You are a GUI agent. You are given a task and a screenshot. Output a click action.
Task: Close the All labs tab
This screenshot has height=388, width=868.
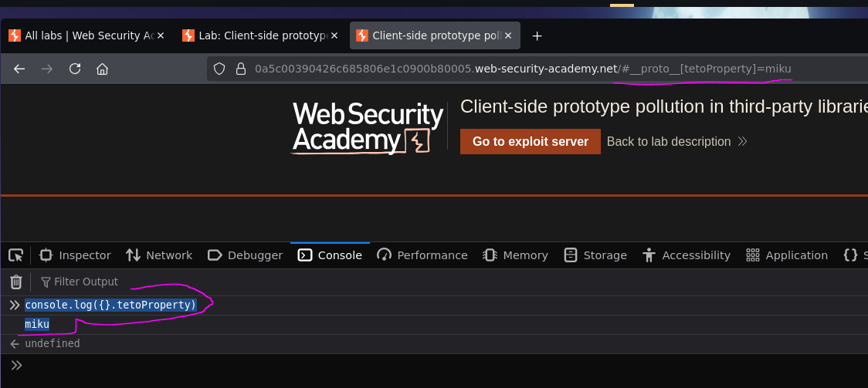click(x=161, y=36)
